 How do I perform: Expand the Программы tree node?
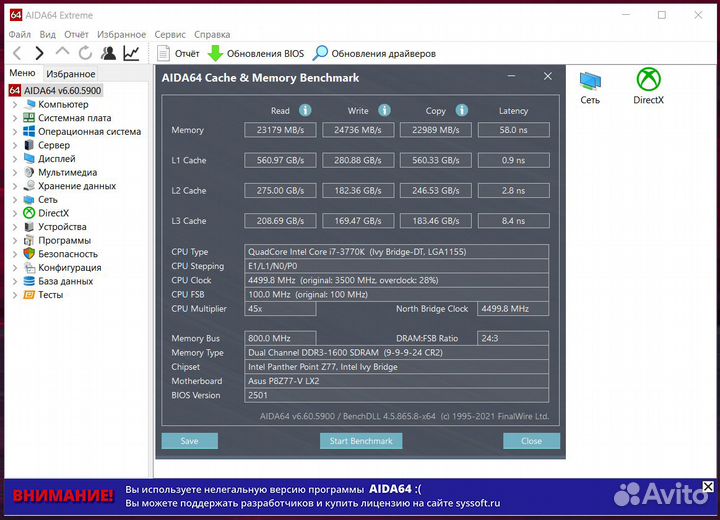tap(15, 241)
